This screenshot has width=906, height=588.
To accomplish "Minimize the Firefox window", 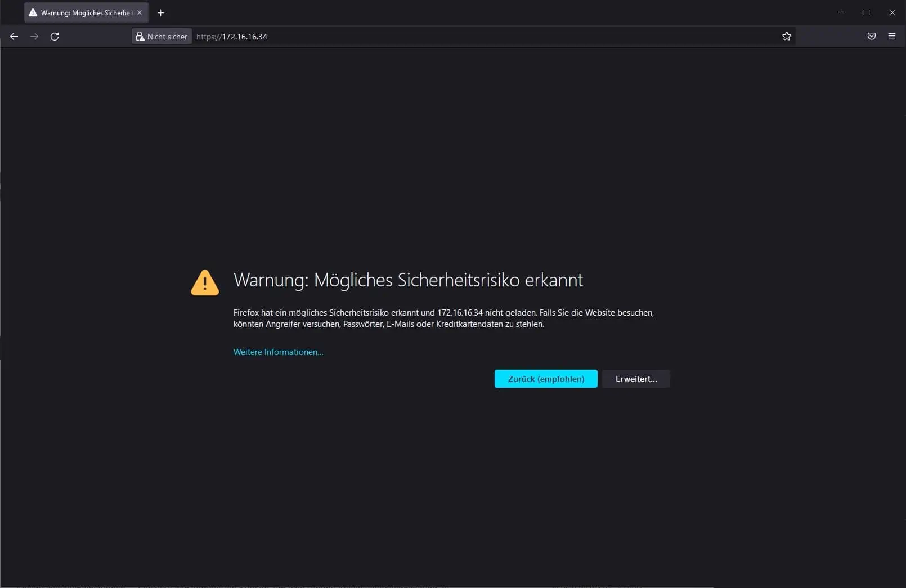I will tap(841, 12).
